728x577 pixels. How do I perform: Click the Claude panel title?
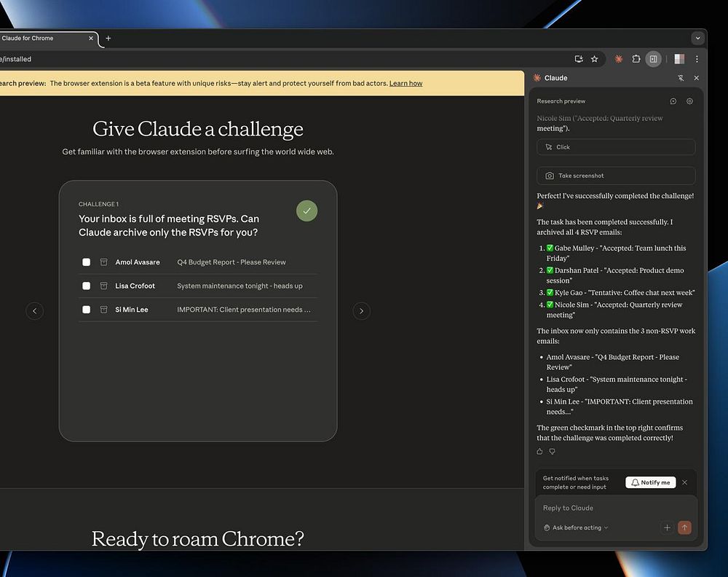(x=555, y=78)
